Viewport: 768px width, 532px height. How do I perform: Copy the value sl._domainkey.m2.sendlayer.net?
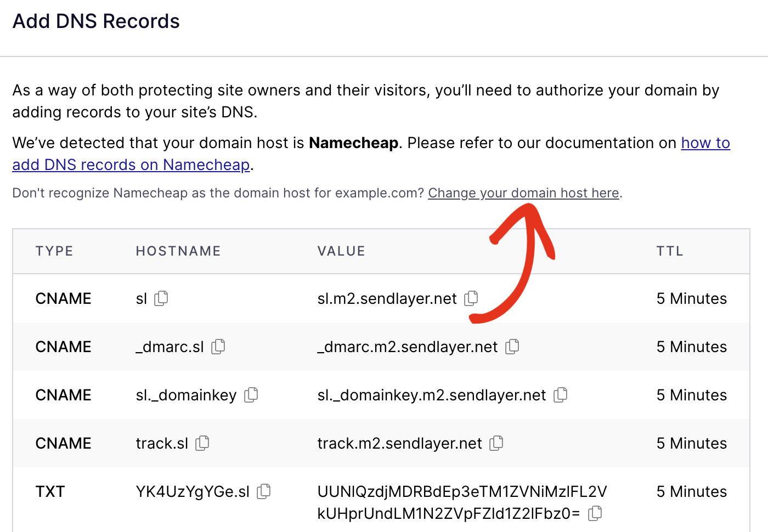tap(561, 395)
